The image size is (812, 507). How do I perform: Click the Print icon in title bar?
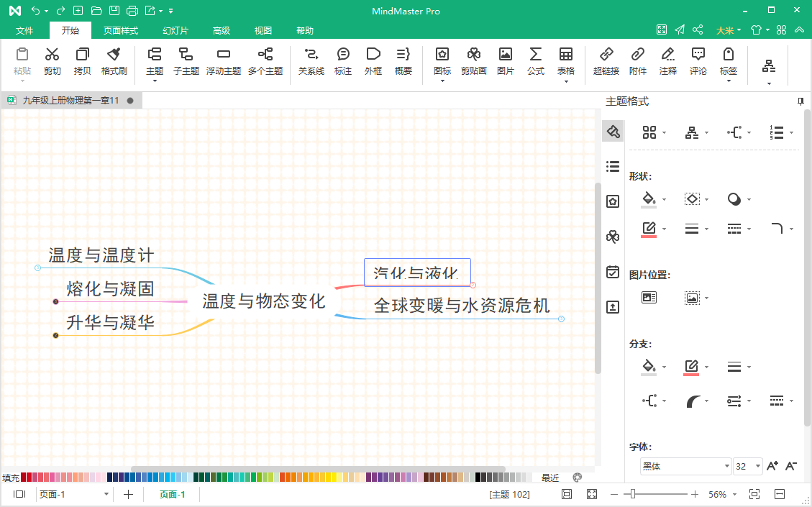pyautogui.click(x=132, y=10)
